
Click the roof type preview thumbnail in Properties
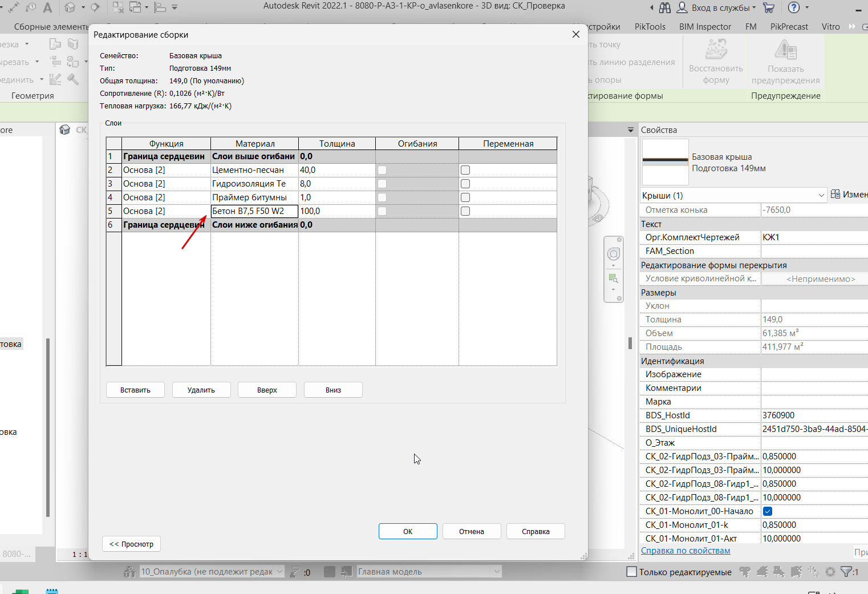666,161
